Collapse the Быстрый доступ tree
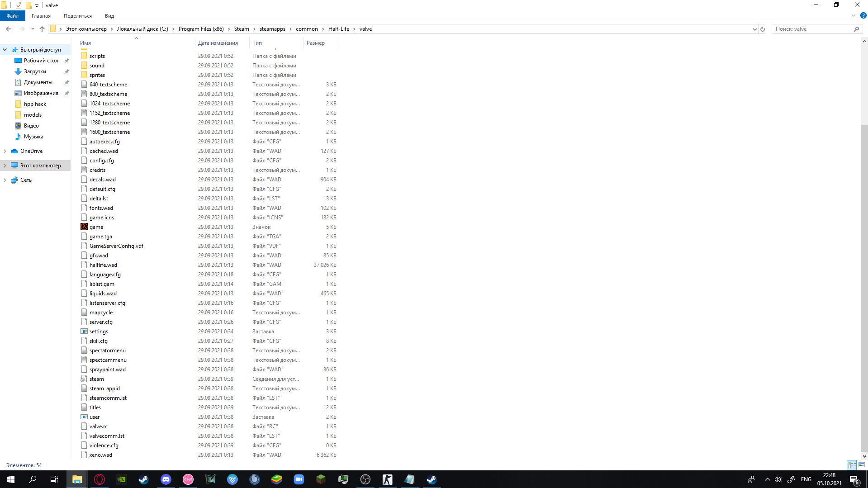 tap(5, 50)
